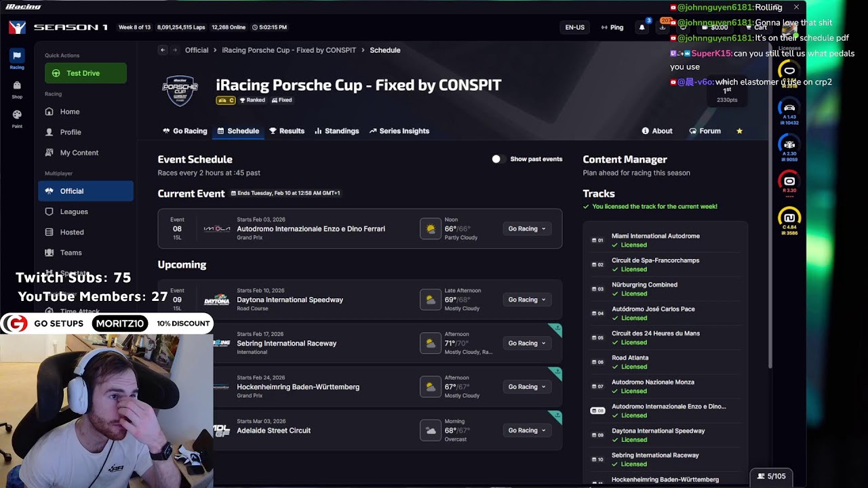Click the Ping button in top bar
Screen dimensions: 868x488
(x=612, y=27)
